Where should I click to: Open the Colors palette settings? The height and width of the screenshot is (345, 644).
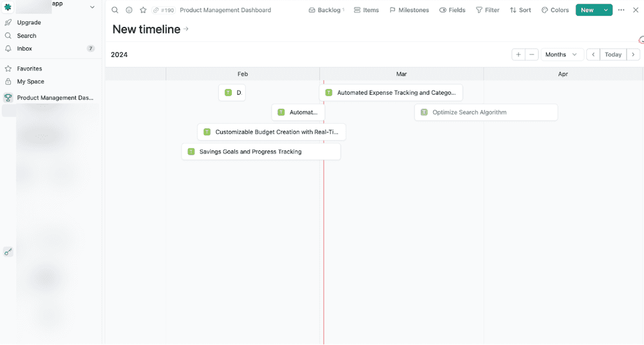pos(555,10)
